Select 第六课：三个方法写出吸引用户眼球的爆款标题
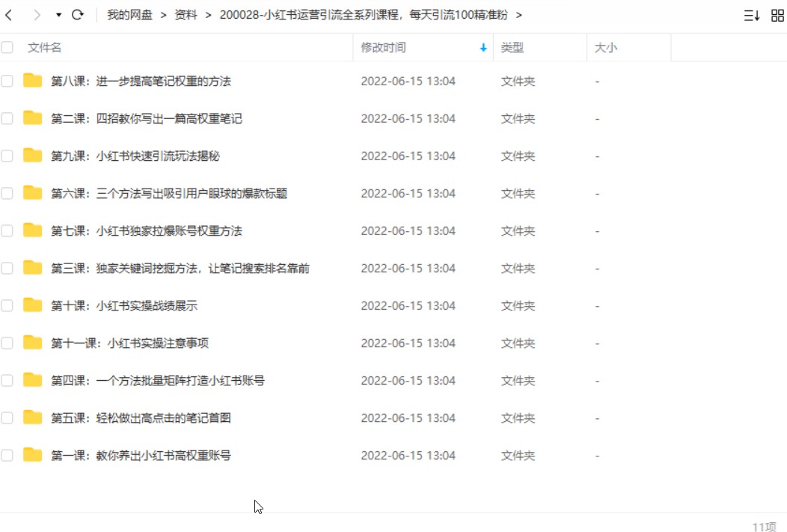 pos(169,193)
